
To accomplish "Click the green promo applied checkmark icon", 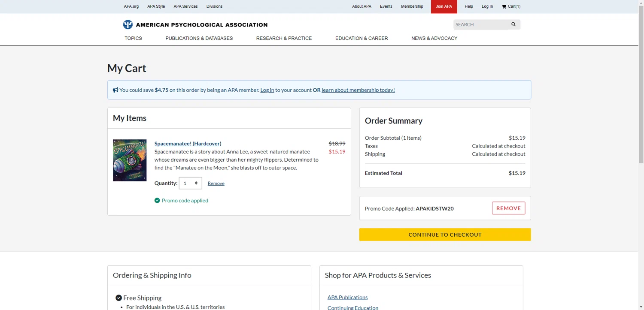I will [x=157, y=200].
